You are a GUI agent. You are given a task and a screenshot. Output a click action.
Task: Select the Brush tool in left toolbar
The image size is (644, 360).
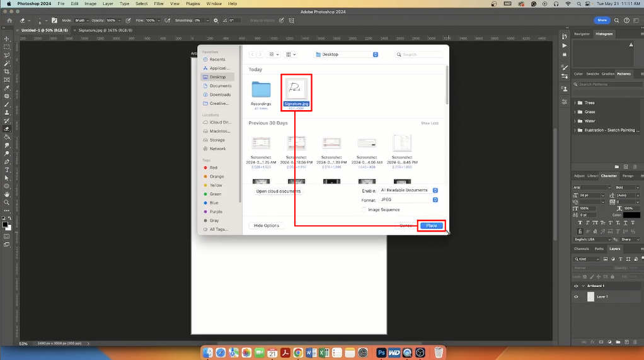pos(6,104)
